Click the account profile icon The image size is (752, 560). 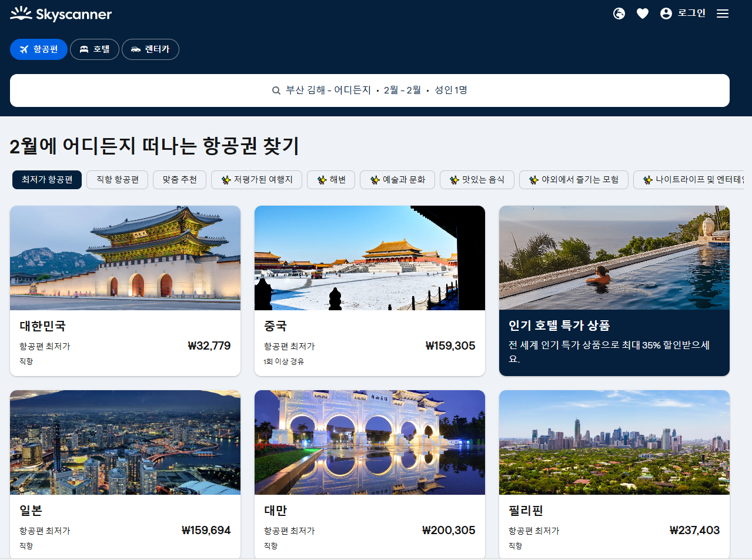(665, 13)
